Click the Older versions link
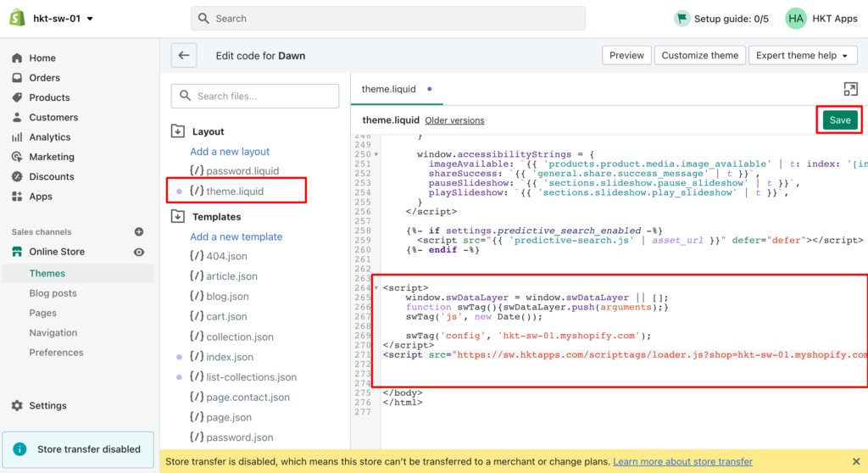Viewport: 868px width, 473px height. (x=454, y=120)
